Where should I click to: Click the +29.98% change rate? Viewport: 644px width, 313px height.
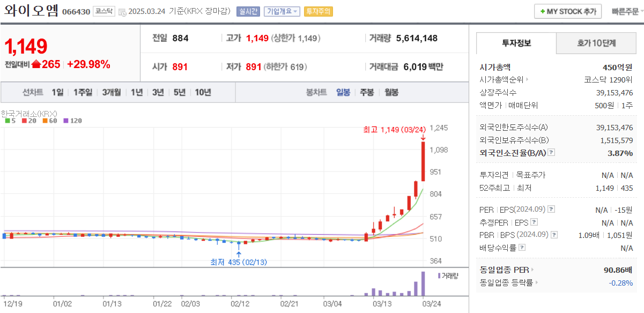click(x=88, y=64)
